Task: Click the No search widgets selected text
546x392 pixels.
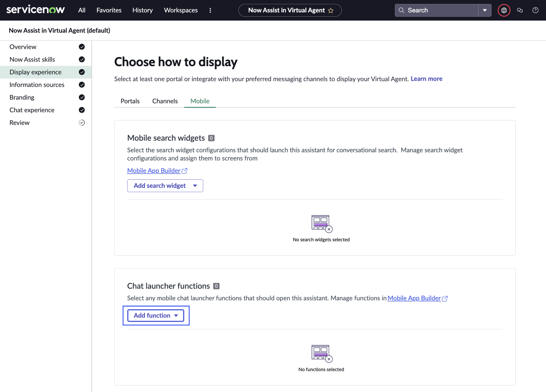Action: (x=321, y=240)
